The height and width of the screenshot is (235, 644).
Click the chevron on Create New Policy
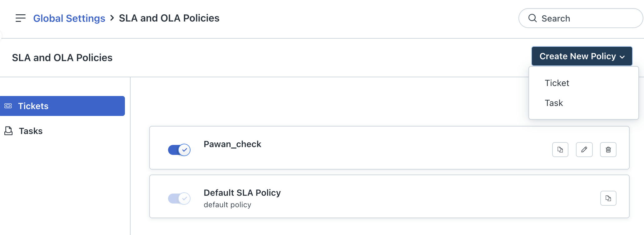tap(622, 57)
